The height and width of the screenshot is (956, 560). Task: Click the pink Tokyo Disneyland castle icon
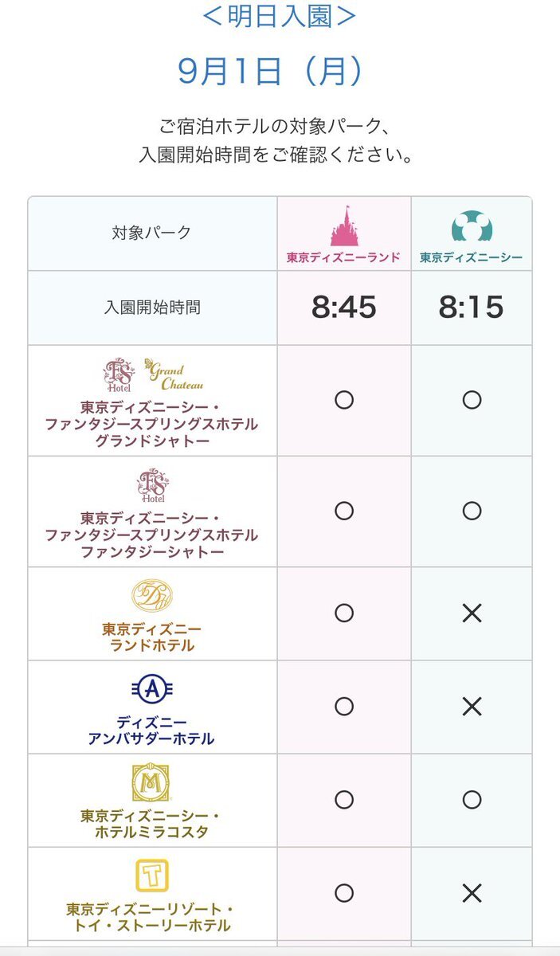point(343,225)
